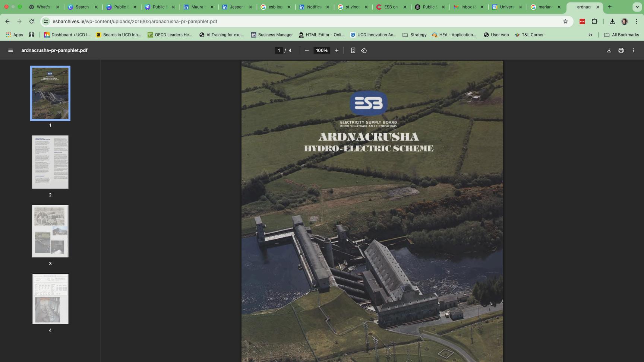Close the ESB on tab
644x362 pixels.
click(405, 7)
